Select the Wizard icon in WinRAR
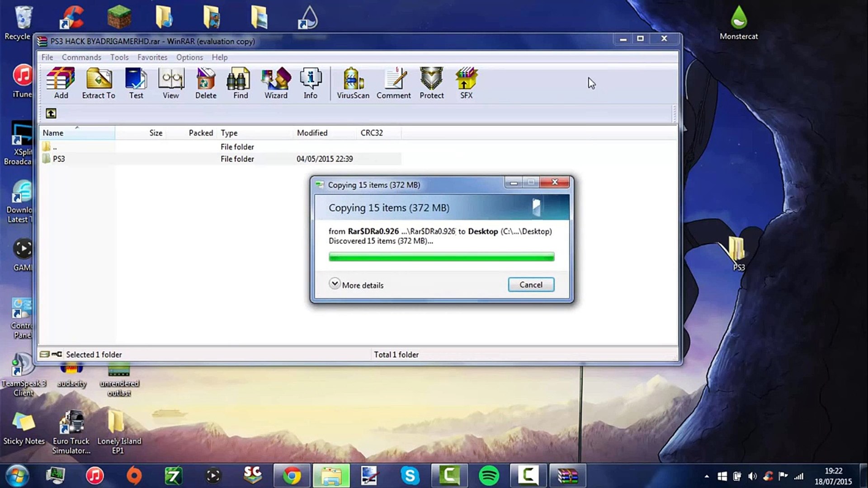868x488 pixels. pyautogui.click(x=275, y=82)
